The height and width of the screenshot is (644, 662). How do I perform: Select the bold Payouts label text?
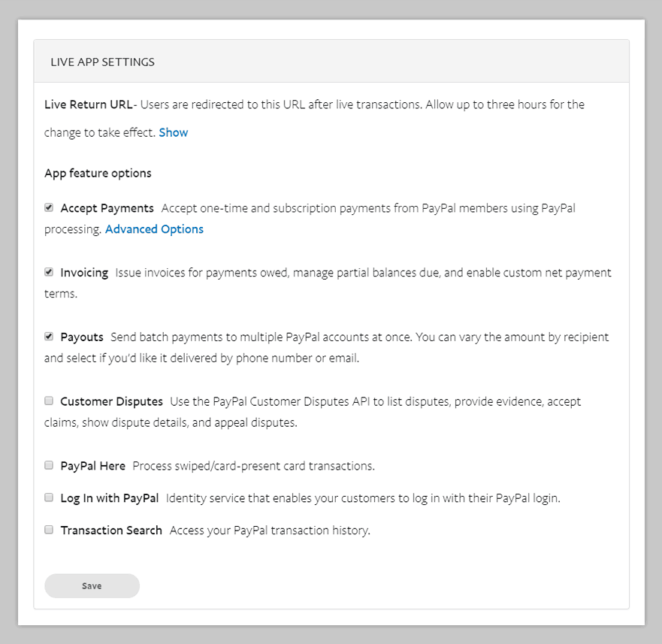(x=82, y=337)
